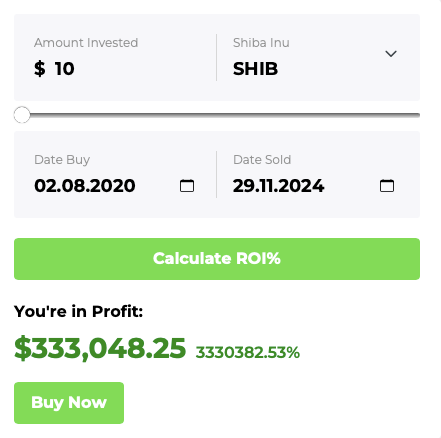Click the Amount Invested label

86,43
